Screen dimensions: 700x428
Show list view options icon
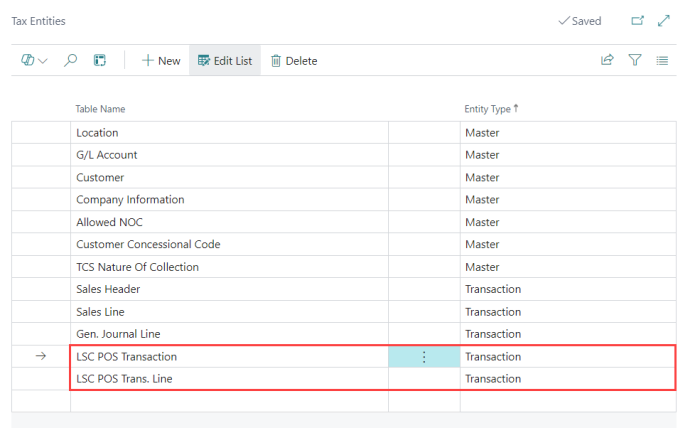[x=662, y=60]
